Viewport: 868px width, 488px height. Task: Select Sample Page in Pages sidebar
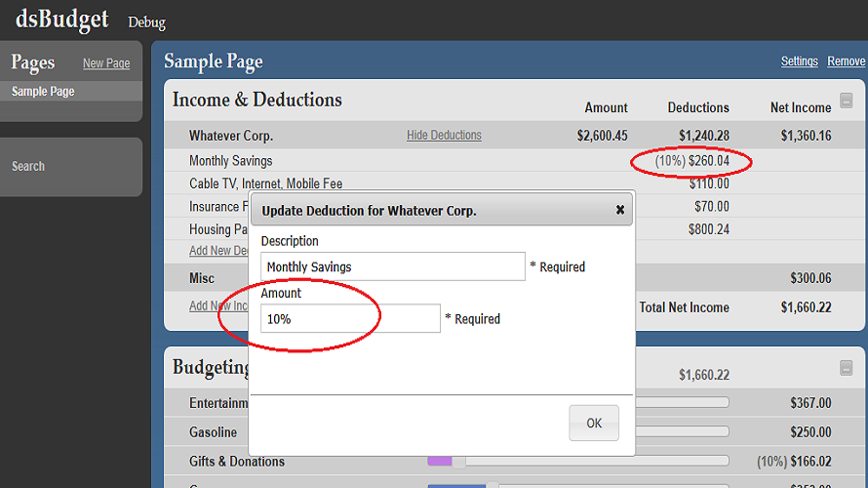click(x=71, y=92)
